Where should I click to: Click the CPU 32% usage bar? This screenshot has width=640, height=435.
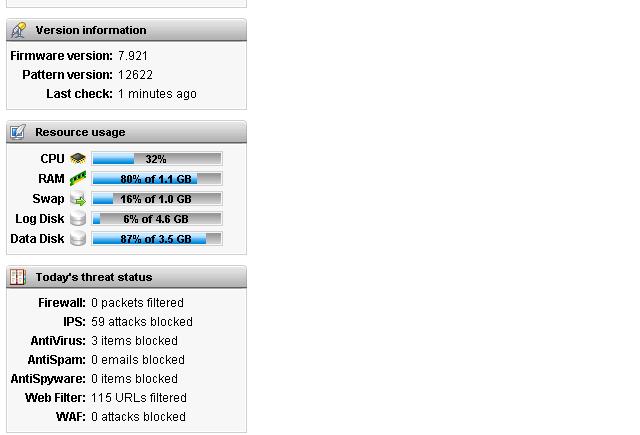157,158
